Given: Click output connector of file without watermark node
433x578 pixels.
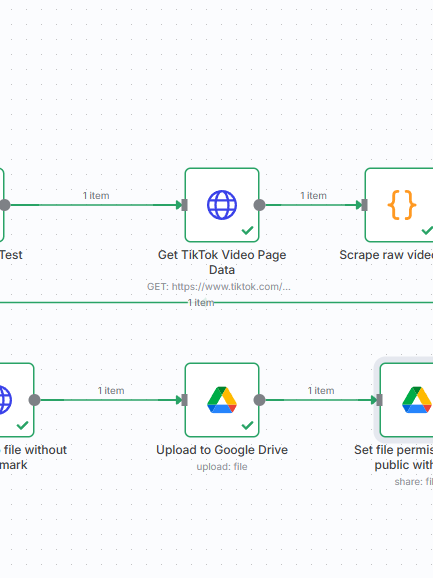Looking at the screenshot, I should click(35, 400).
